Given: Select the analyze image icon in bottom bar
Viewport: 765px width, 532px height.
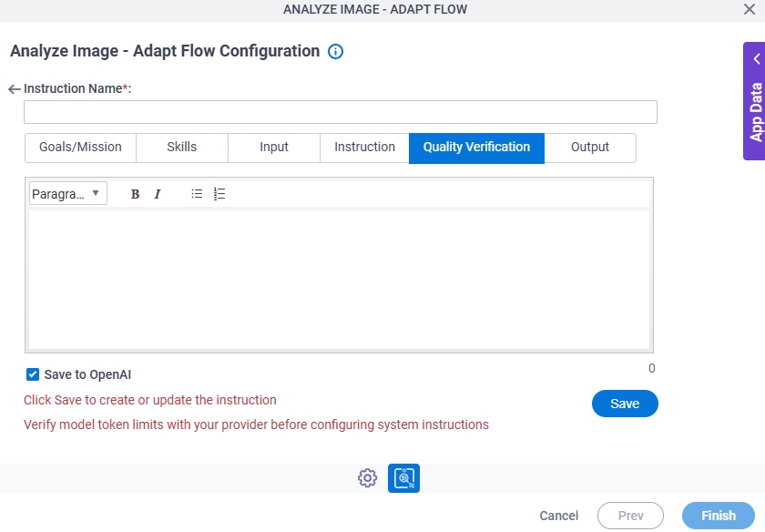Looking at the screenshot, I should click(403, 478).
